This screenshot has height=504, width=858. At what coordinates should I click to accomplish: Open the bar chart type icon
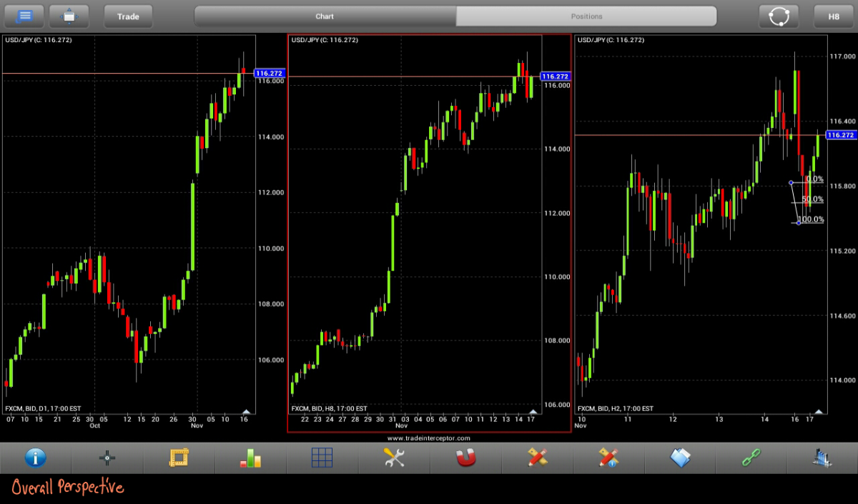(x=250, y=458)
